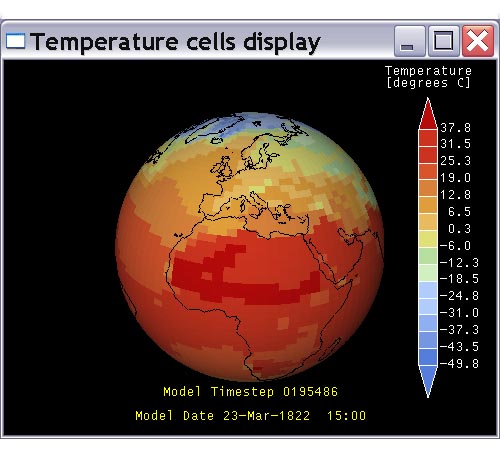500x458 pixels.
Task: Click the red upper arrow of color legend
Action: click(428, 113)
